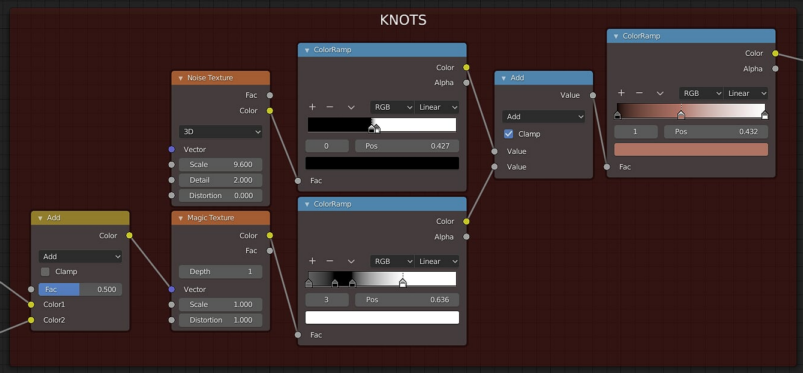The height and width of the screenshot is (373, 803).
Task: Remove a color stop in the lower ColorRamp
Action: 330,261
